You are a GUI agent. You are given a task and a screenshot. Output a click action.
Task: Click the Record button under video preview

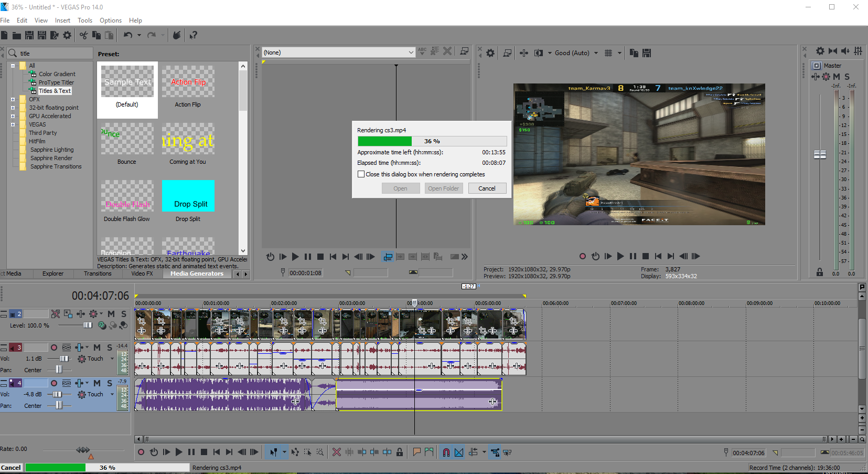coord(582,256)
